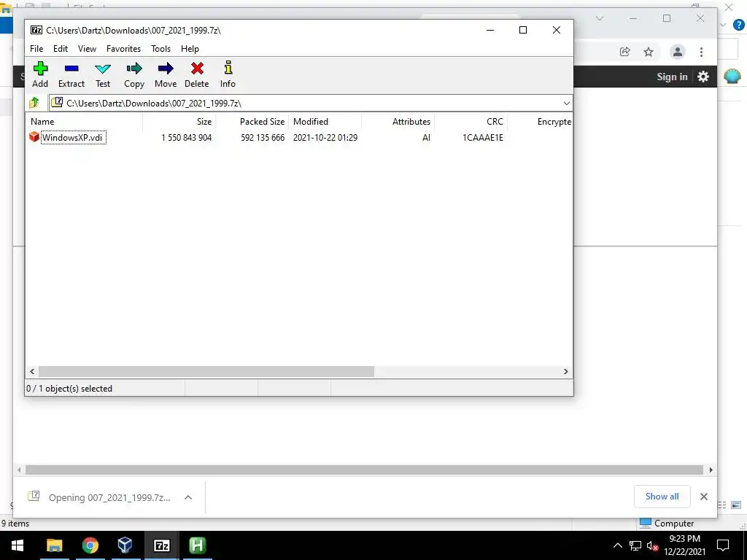747x560 pixels.
Task: Click the Extract toolbar icon
Action: point(71,69)
